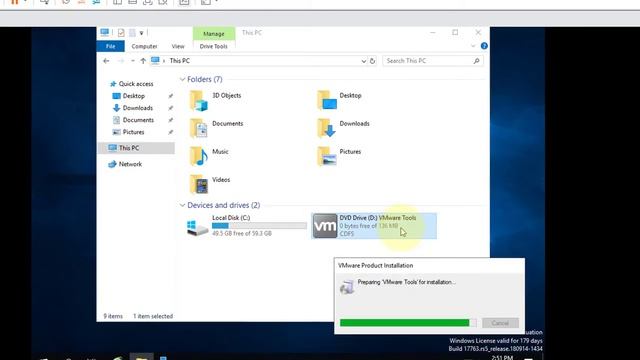This screenshot has height=360, width=640.
Task: Click pin icon next to sidebar Documents
Action: pyautogui.click(x=171, y=120)
